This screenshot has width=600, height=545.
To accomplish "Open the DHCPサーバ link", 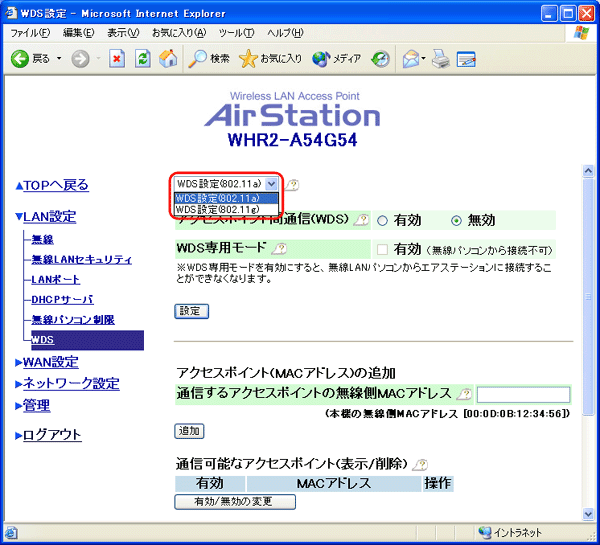I will pyautogui.click(x=62, y=300).
